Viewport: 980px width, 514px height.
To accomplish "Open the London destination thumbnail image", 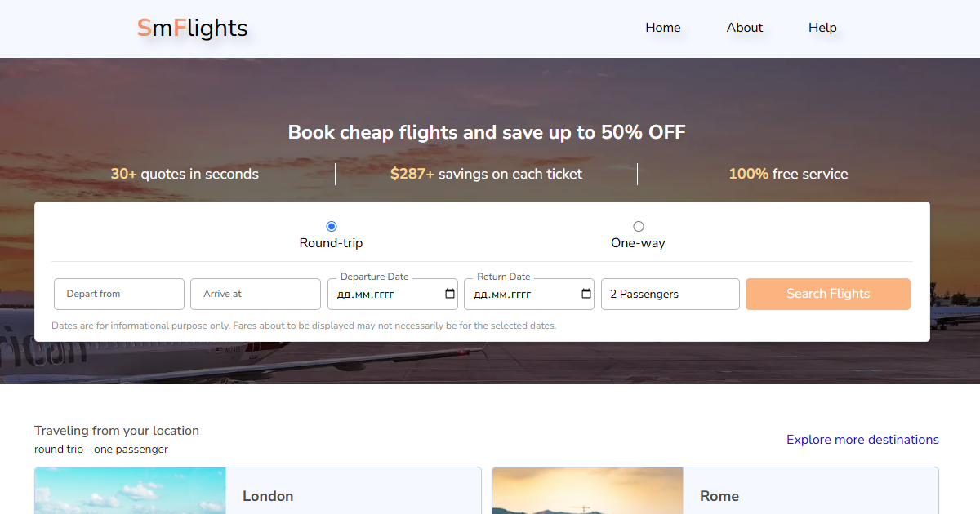I will [x=131, y=492].
